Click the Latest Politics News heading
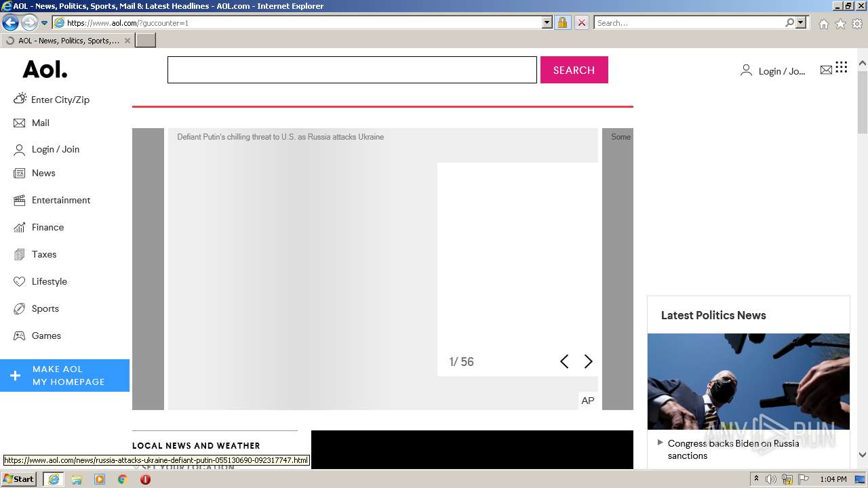 click(713, 315)
